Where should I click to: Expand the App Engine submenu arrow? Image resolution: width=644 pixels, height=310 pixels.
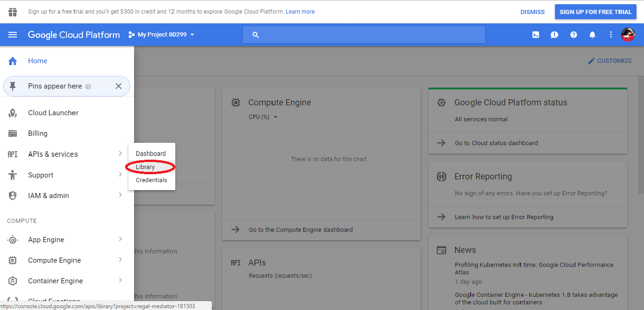click(x=120, y=239)
